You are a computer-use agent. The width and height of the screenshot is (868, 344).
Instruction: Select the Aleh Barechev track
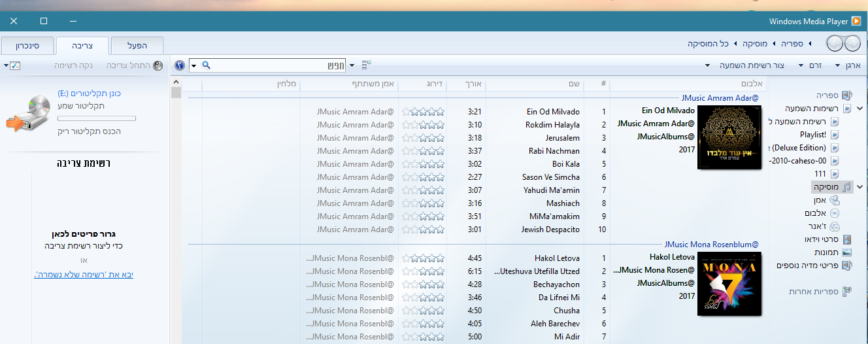pos(555,324)
